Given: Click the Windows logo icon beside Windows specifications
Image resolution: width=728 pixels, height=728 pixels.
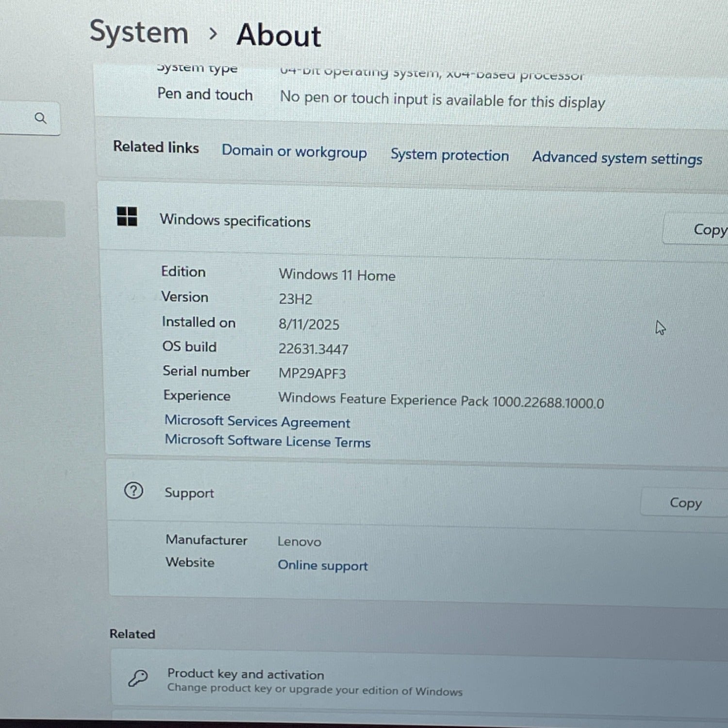Looking at the screenshot, I should tap(127, 216).
